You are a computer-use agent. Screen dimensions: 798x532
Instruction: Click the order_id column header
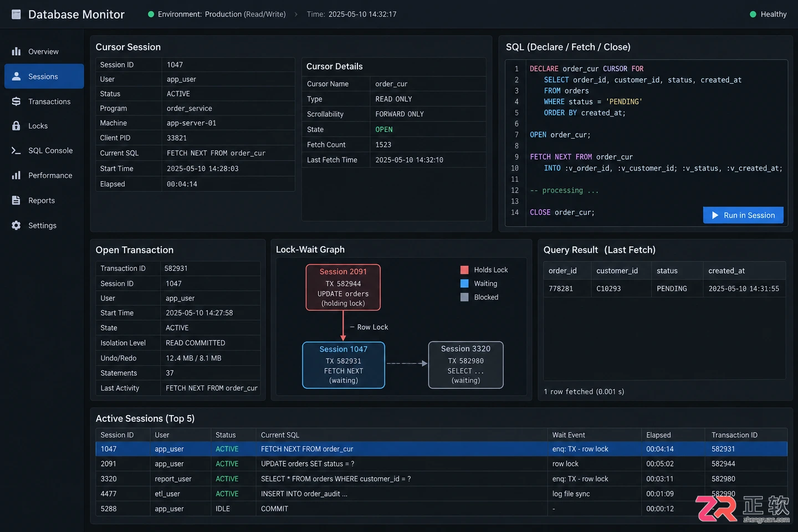[x=562, y=270]
